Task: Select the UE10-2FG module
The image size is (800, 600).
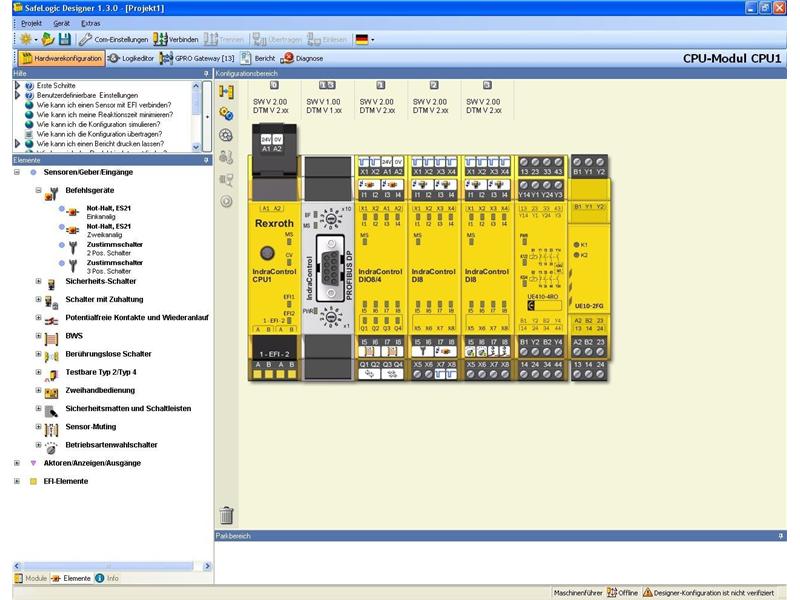Action: [x=589, y=268]
